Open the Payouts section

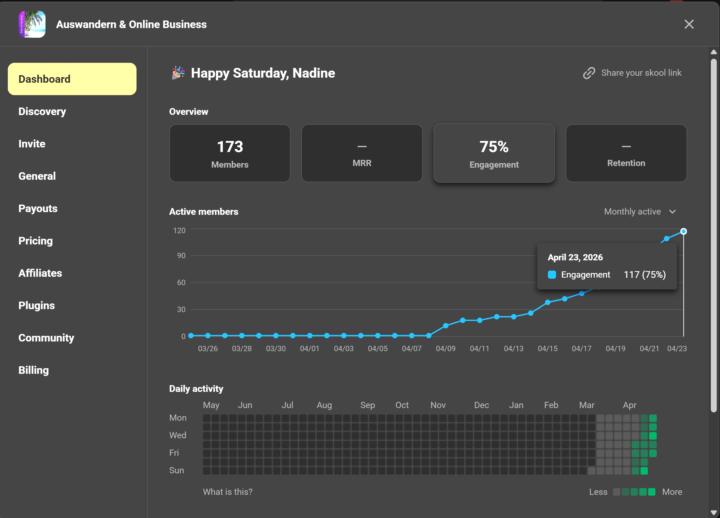[x=38, y=208]
